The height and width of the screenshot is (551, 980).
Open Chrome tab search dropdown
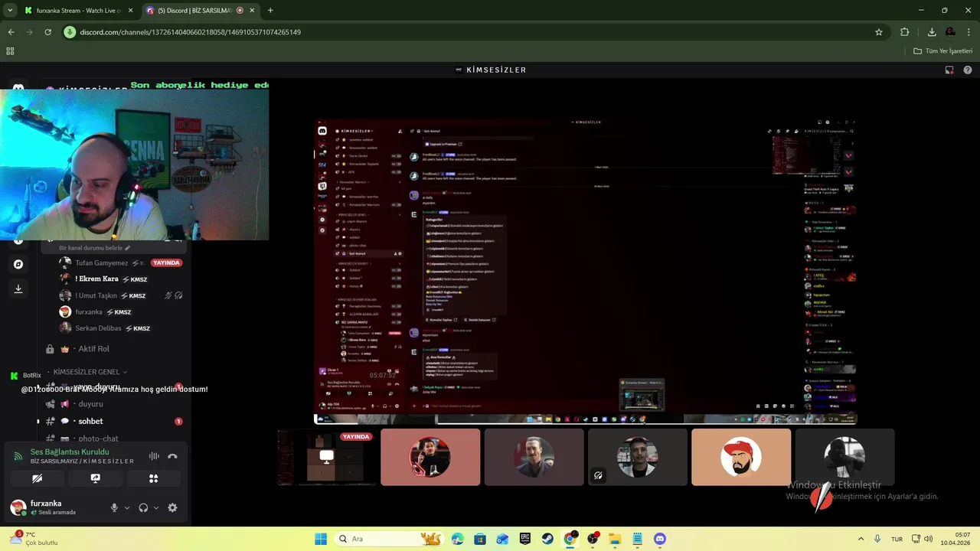tap(10, 10)
